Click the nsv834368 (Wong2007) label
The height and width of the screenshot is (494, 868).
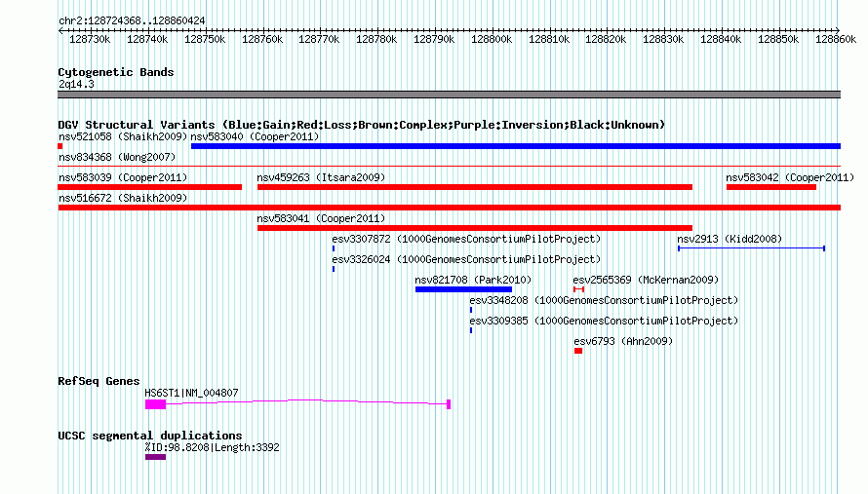[117, 157]
